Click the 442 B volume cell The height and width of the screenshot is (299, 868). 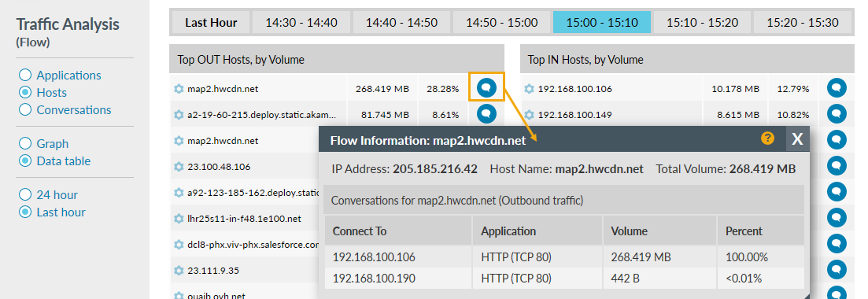625,279
